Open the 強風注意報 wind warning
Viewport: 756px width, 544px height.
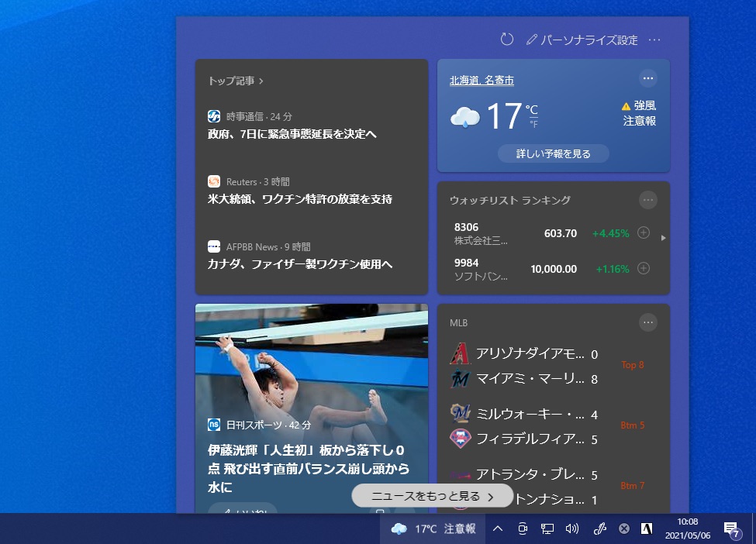click(x=639, y=113)
